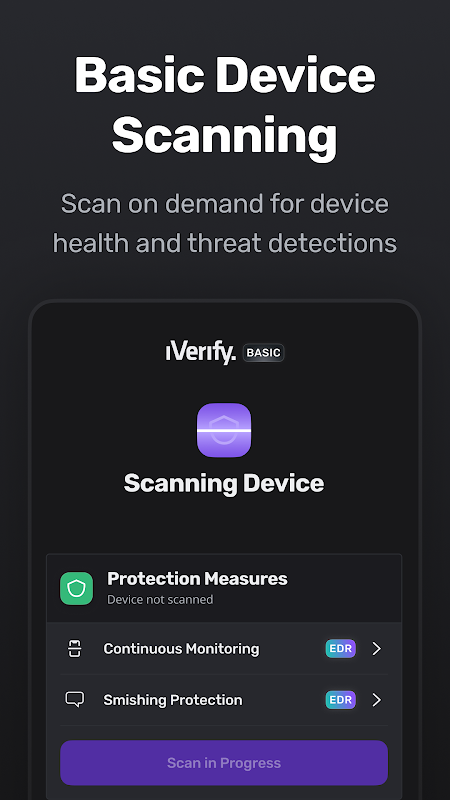
Task: Click the Device not scanned status text
Action: click(160, 599)
